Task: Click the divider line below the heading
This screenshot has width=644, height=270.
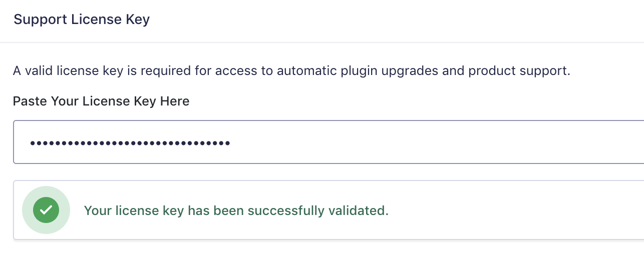Action: point(322,42)
